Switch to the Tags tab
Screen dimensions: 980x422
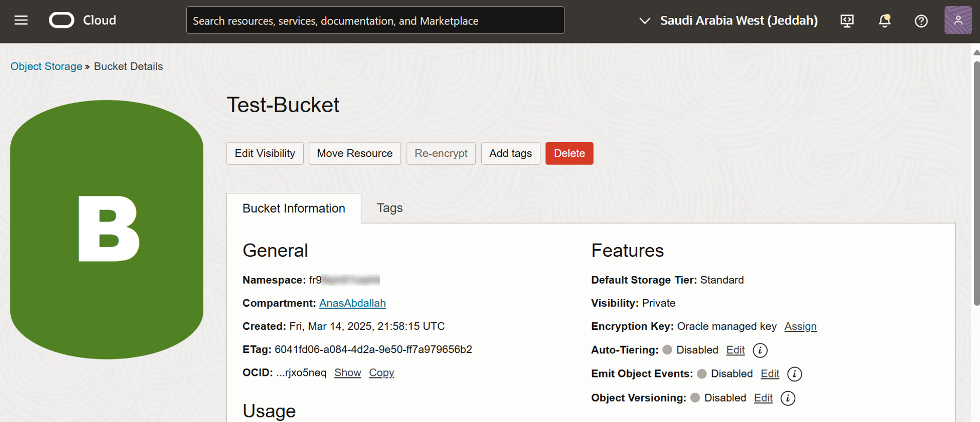(389, 208)
